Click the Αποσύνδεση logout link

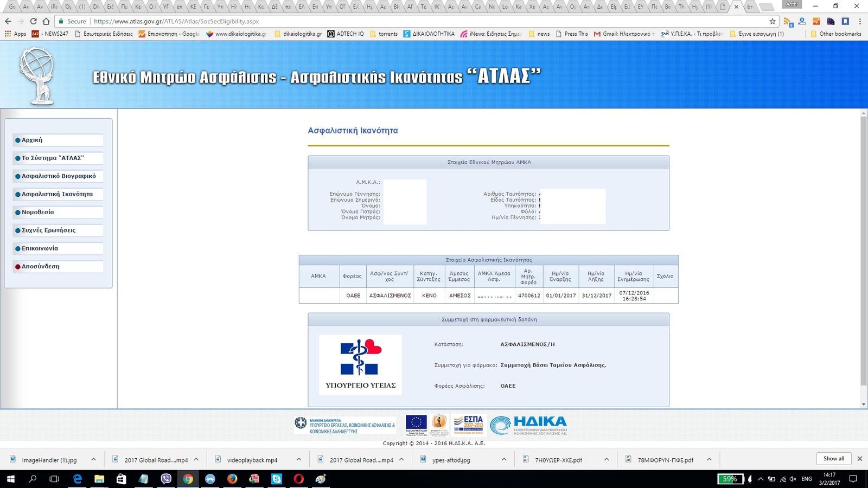coord(41,266)
